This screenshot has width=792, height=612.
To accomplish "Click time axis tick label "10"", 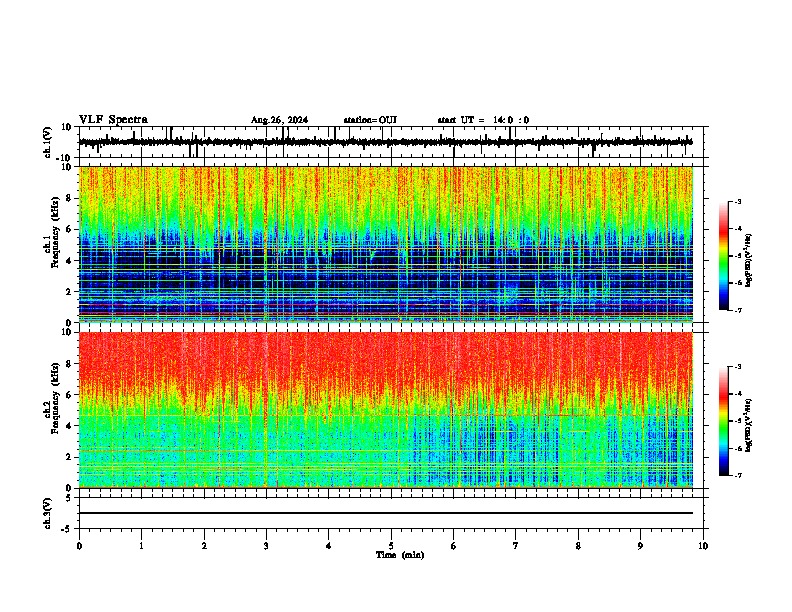I will click(703, 546).
